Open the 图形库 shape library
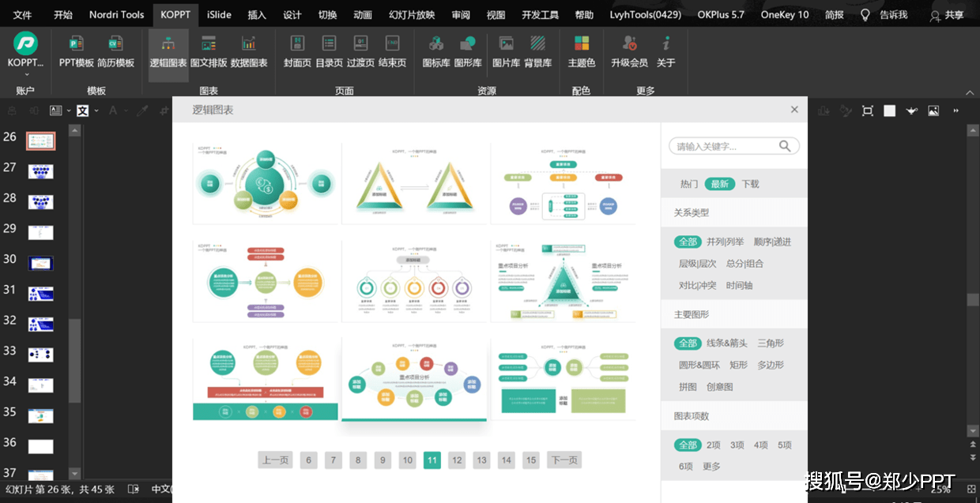The image size is (980, 503). point(468,51)
